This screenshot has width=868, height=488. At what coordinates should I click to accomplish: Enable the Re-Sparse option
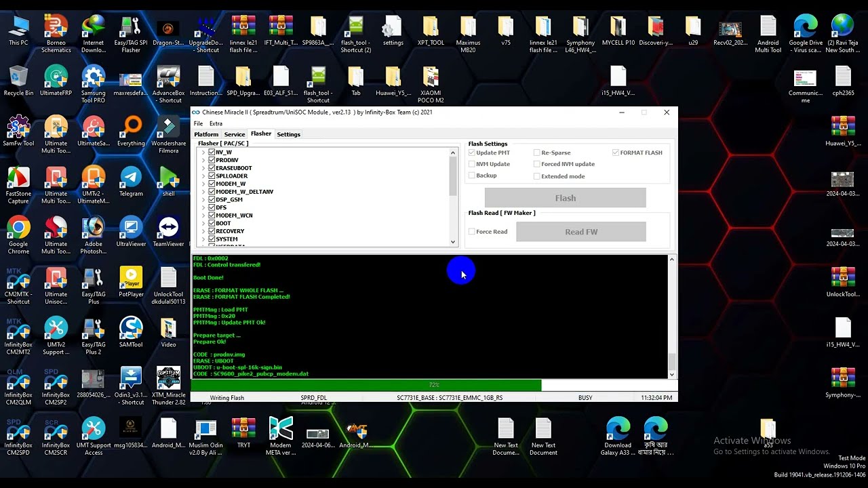(537, 153)
